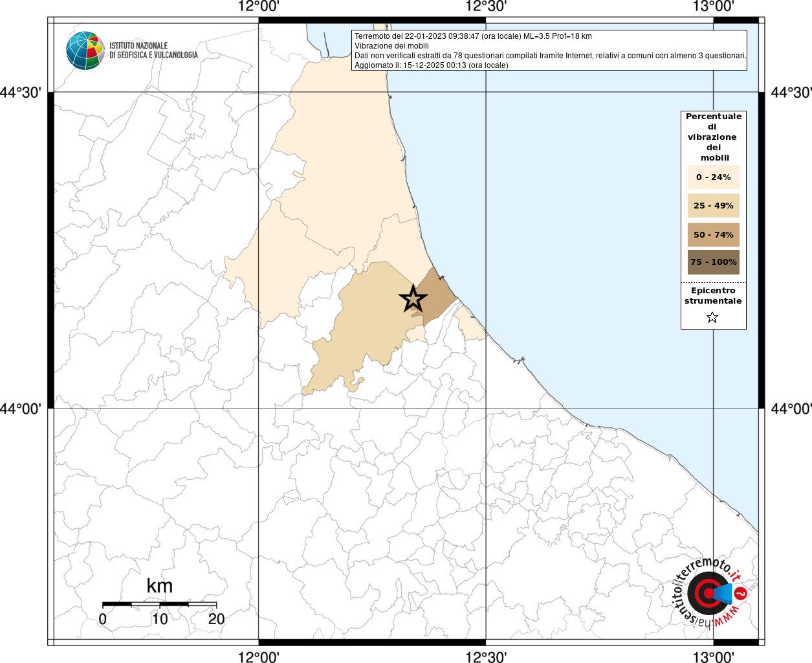Click the top 12°30' longitude label
Image resolution: width=812 pixels, height=663 pixels.
pyautogui.click(x=485, y=7)
